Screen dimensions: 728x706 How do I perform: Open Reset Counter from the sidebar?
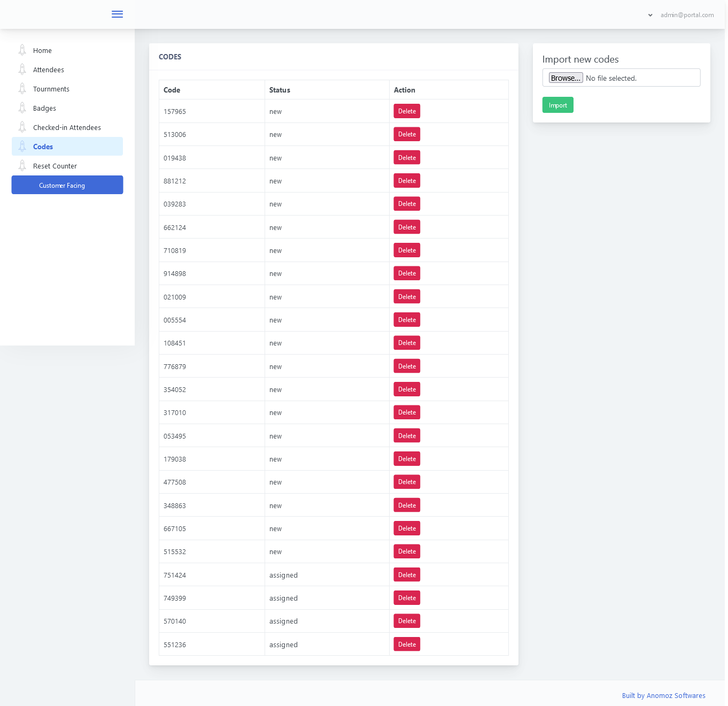click(x=55, y=166)
